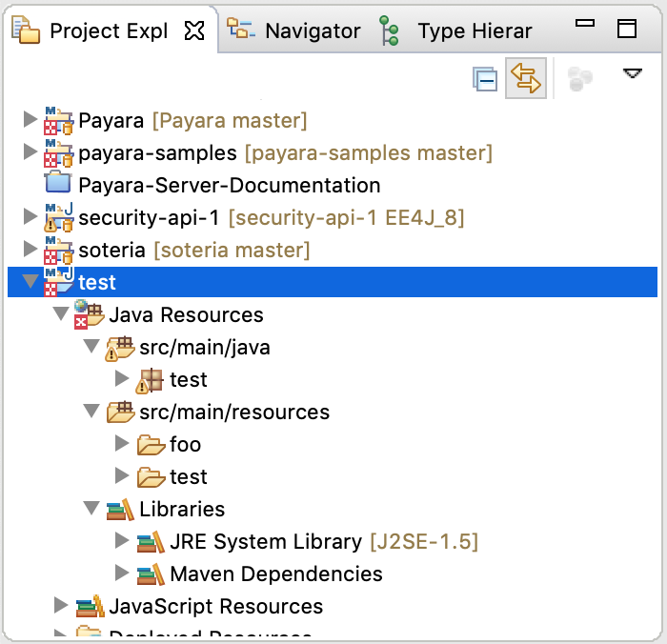Screen dimensions: 667x644
Task: Select the Maven Dependencies item
Action: tap(275, 574)
